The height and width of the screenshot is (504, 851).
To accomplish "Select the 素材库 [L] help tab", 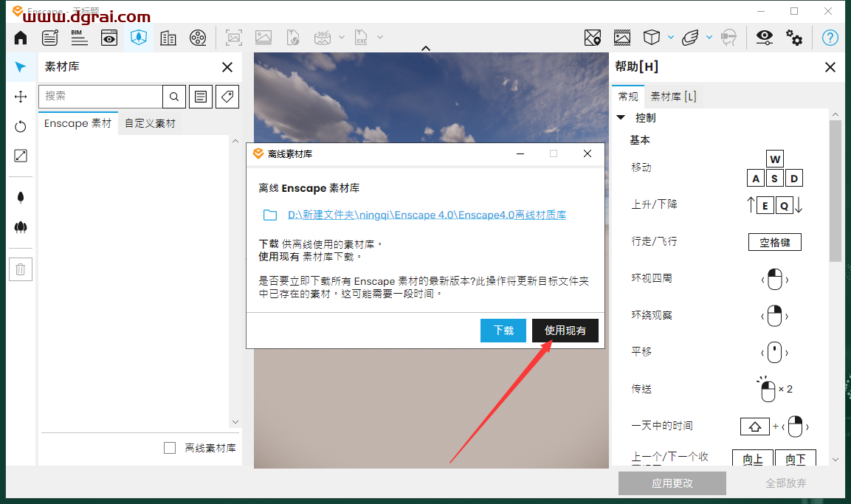I will click(x=673, y=97).
